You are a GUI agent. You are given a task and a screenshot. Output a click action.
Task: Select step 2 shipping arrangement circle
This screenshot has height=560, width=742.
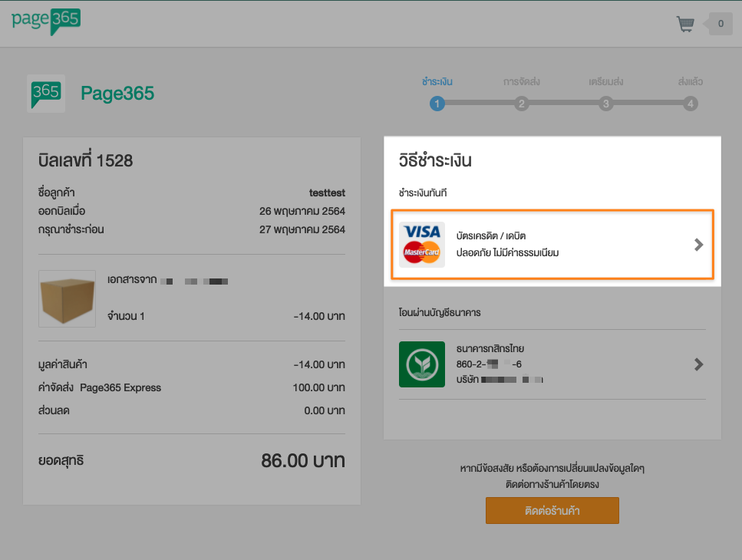pyautogui.click(x=522, y=104)
